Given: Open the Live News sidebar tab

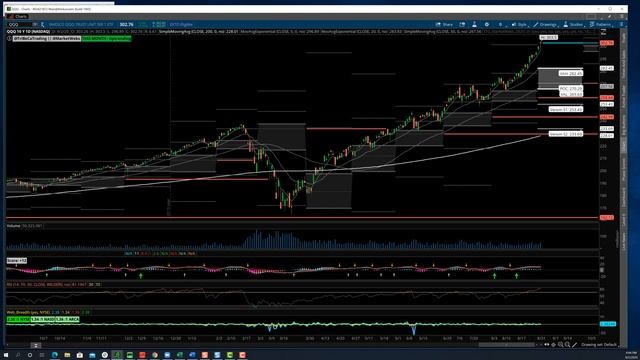Looking at the screenshot, I should tap(624, 241).
